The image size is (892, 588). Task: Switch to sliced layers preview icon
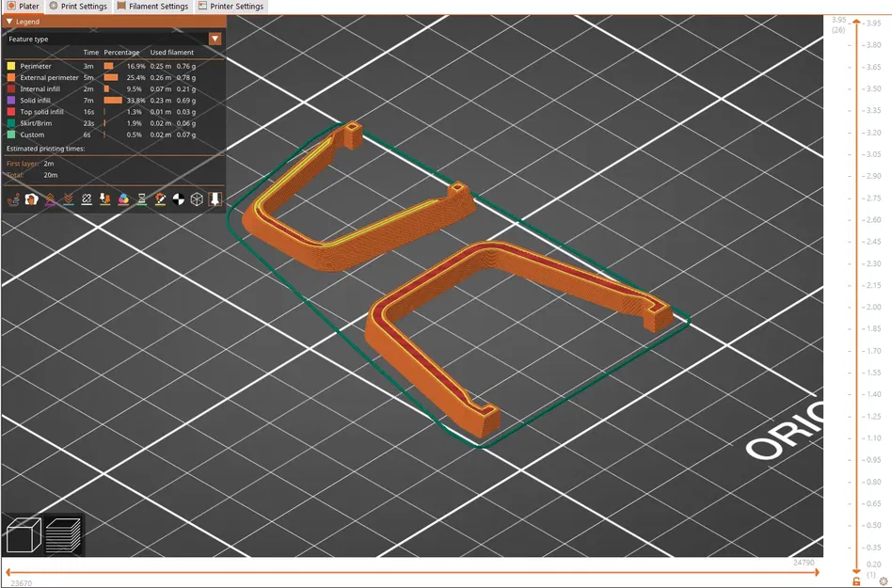click(63, 534)
